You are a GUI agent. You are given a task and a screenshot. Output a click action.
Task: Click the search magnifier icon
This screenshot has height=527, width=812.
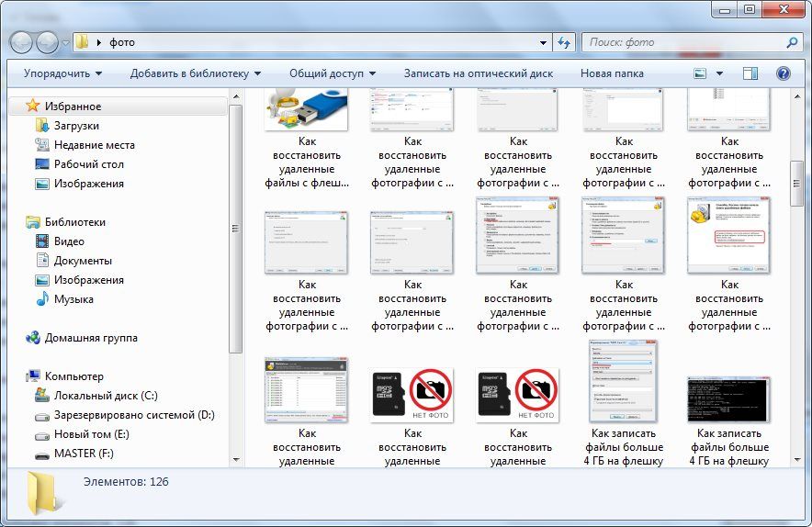[792, 42]
